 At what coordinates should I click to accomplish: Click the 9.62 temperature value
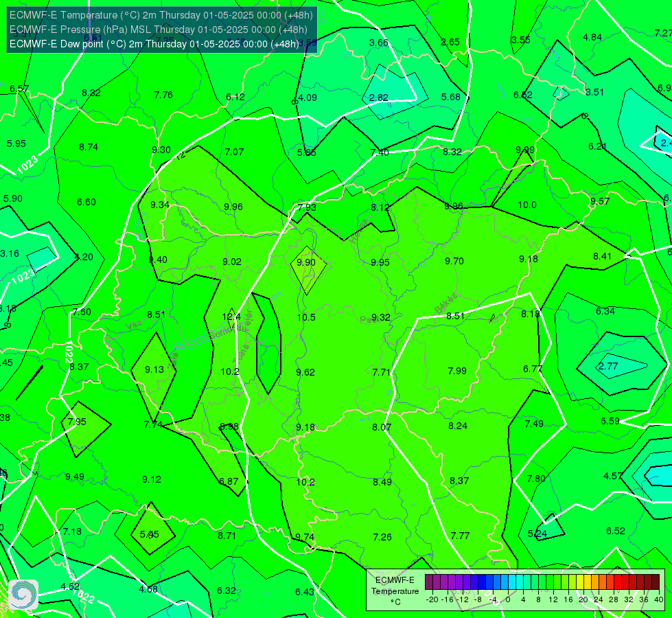(305, 372)
